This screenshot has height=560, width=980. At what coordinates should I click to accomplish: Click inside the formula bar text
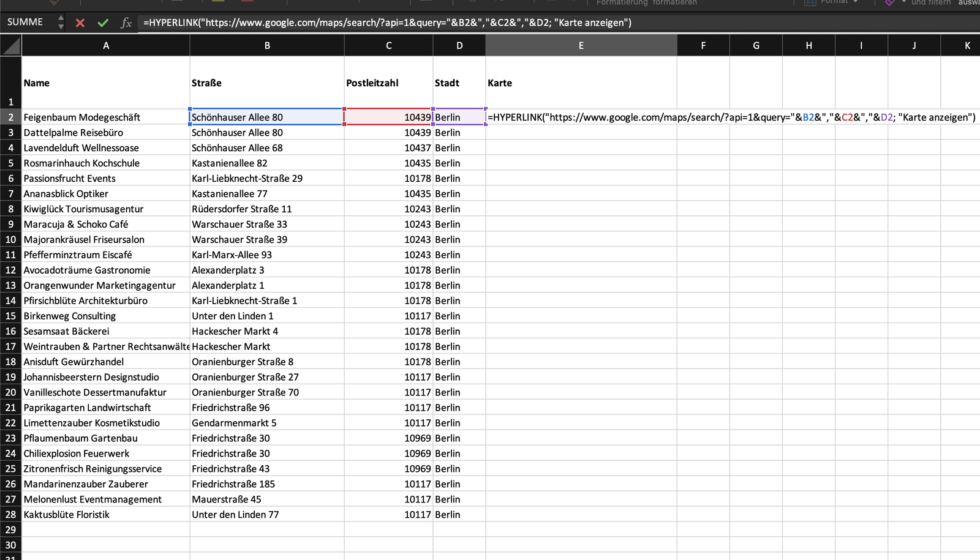coord(387,23)
